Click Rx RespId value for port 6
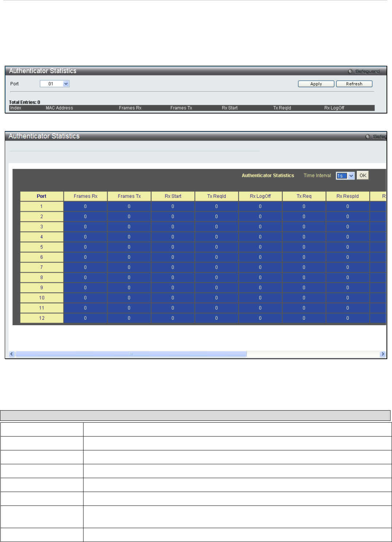The height and width of the screenshot is (542, 392). 348,257
